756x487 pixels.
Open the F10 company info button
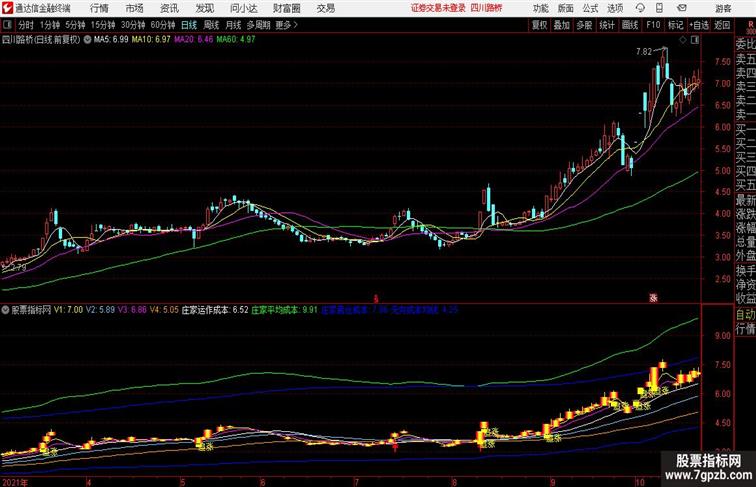[x=653, y=25]
